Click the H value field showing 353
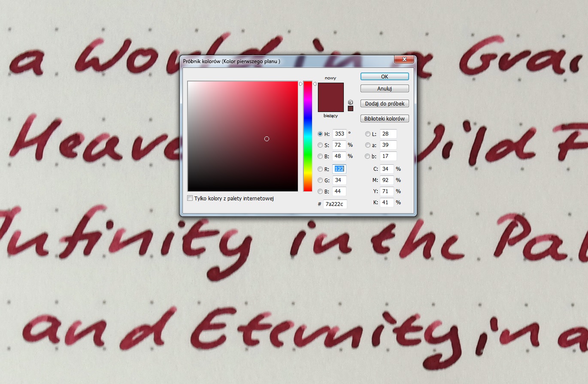The width and height of the screenshot is (588, 384). pyautogui.click(x=339, y=134)
